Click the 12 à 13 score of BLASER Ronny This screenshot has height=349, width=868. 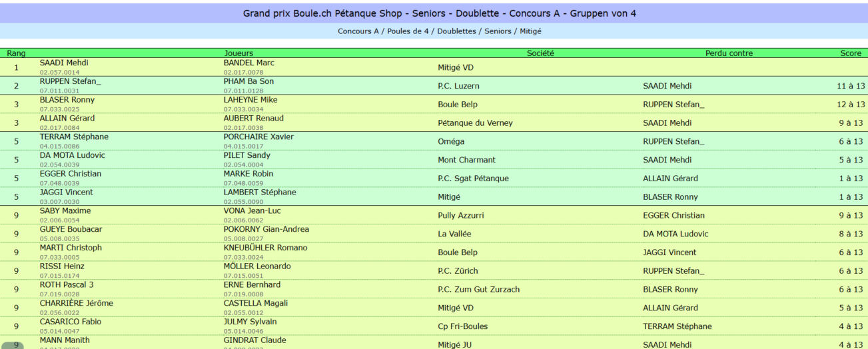tap(851, 105)
